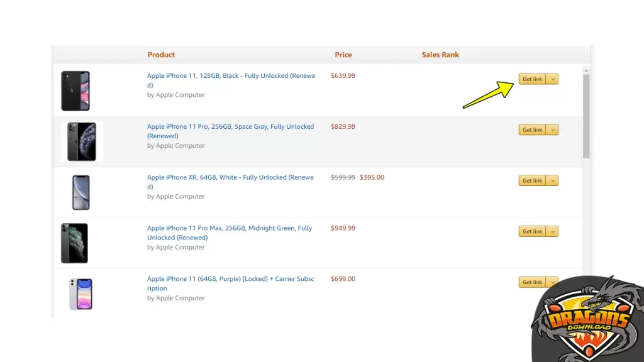Get link for iPhone XR White
This screenshot has width=644, height=362.
click(532, 181)
